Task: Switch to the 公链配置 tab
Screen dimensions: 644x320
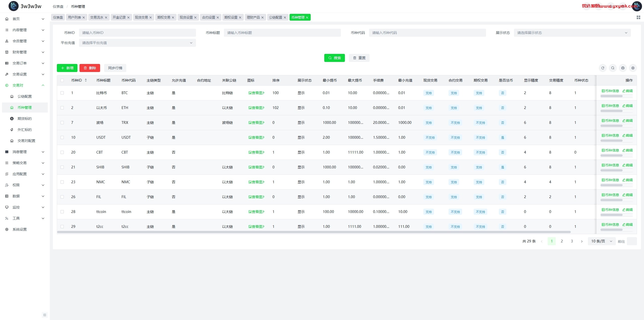Action: (x=275, y=17)
